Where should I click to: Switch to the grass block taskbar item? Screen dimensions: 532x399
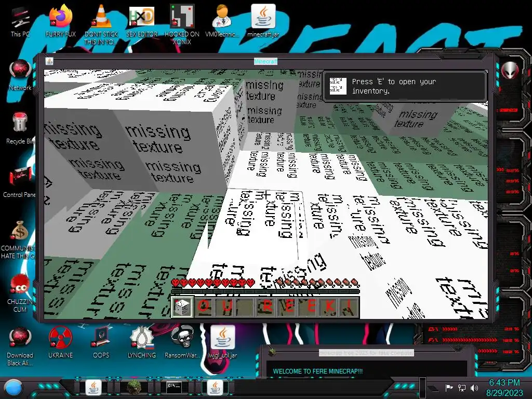tap(134, 388)
